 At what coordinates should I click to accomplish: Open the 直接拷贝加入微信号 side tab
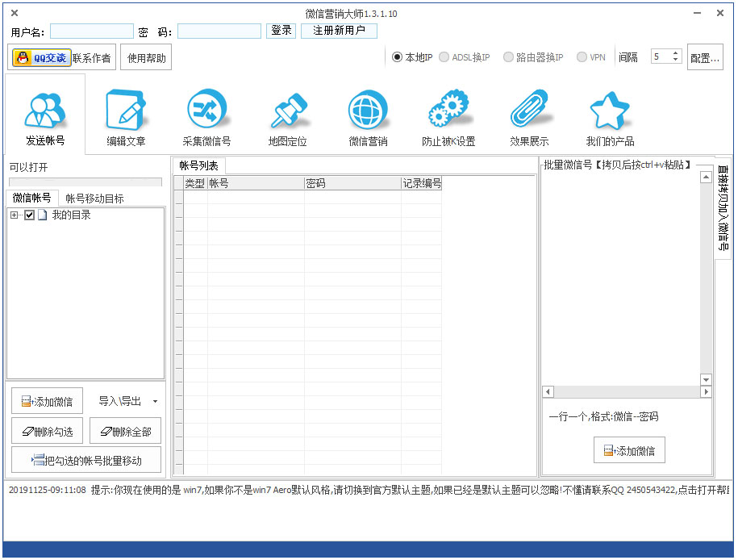click(723, 207)
